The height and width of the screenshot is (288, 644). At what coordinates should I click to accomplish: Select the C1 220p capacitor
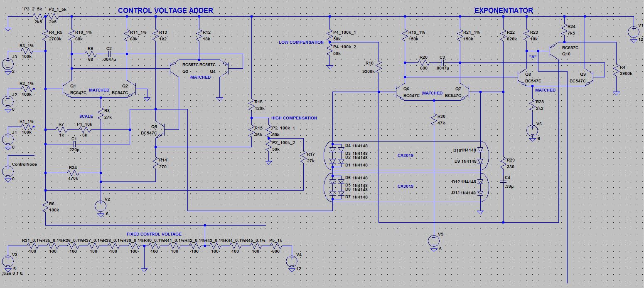click(x=74, y=144)
